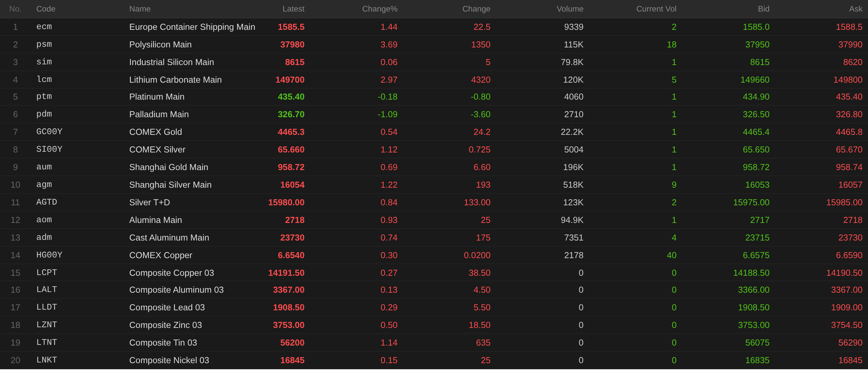The image size is (868, 374).
Task: Click the current vol value 18
Action: point(672,44)
